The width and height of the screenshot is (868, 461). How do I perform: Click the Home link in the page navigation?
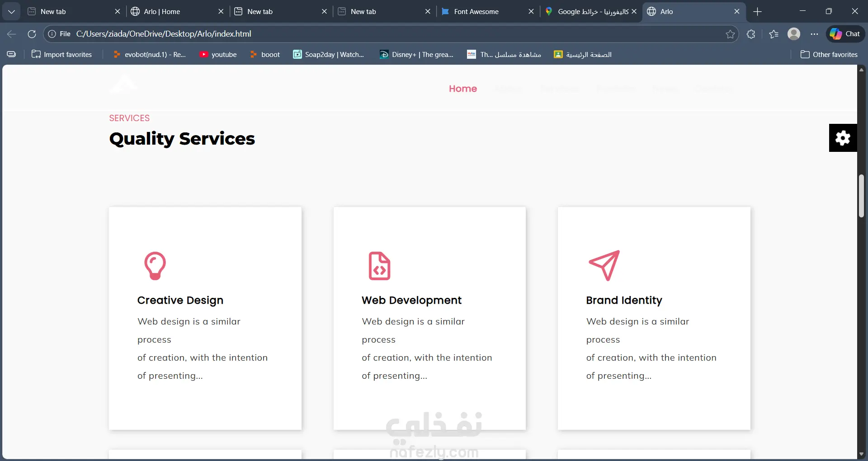pos(463,89)
